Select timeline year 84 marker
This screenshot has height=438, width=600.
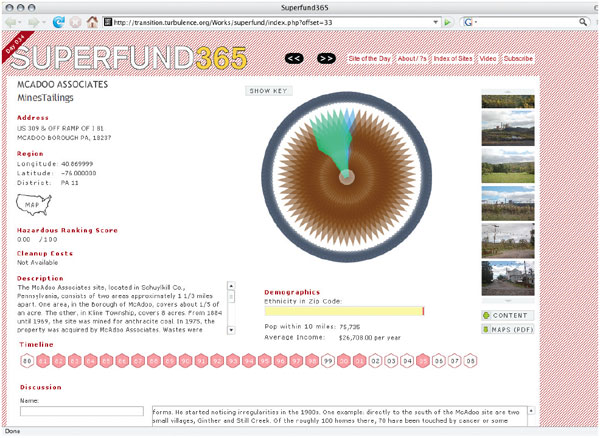(91, 361)
